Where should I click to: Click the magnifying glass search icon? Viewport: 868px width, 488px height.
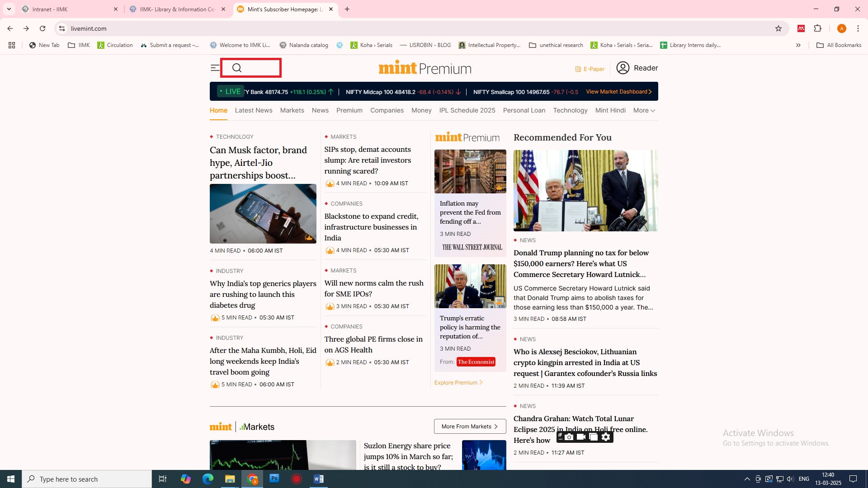[237, 68]
